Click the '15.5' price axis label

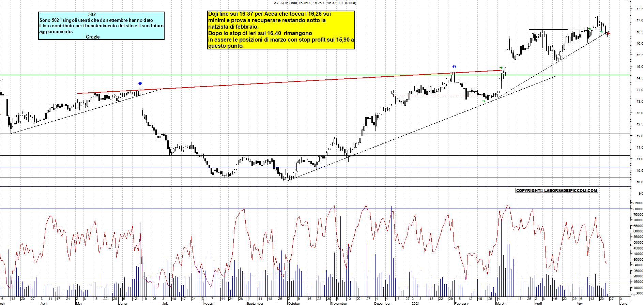640,55
